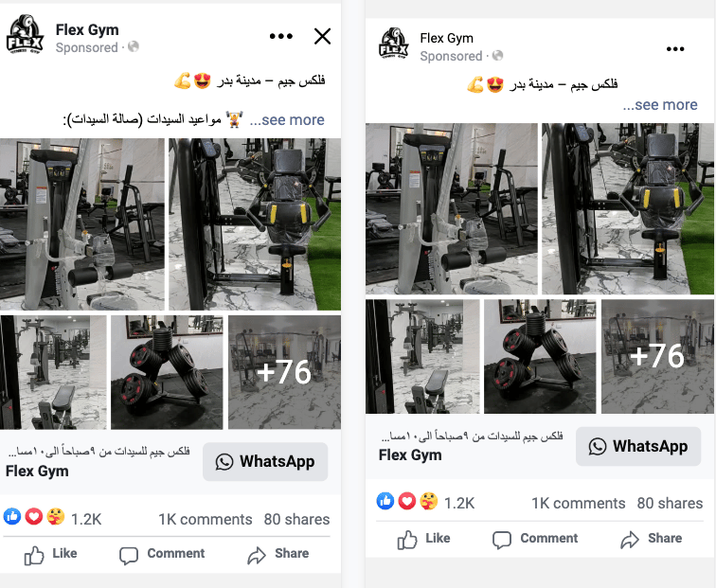View the 1K comments on left post
This screenshot has height=588, width=716.
205,519
